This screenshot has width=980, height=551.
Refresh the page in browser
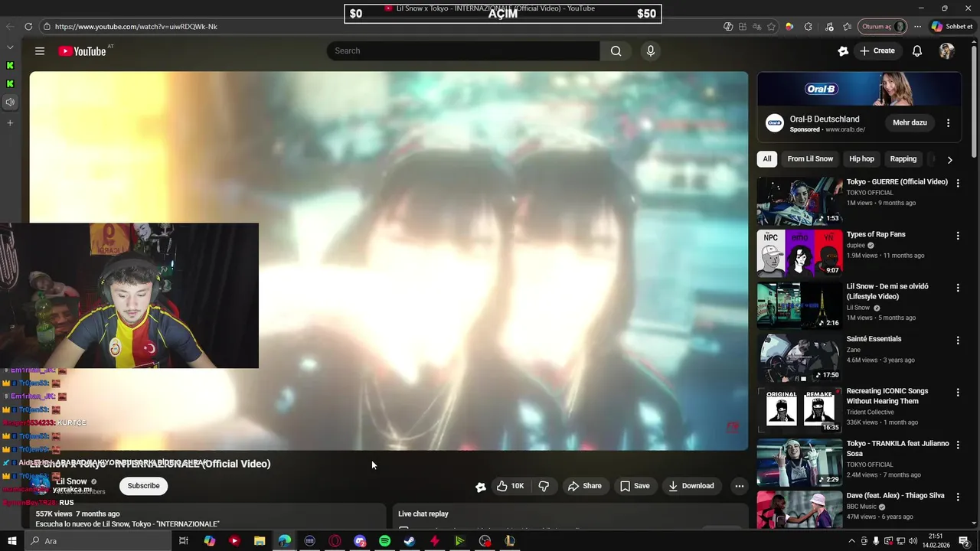pos(28,26)
